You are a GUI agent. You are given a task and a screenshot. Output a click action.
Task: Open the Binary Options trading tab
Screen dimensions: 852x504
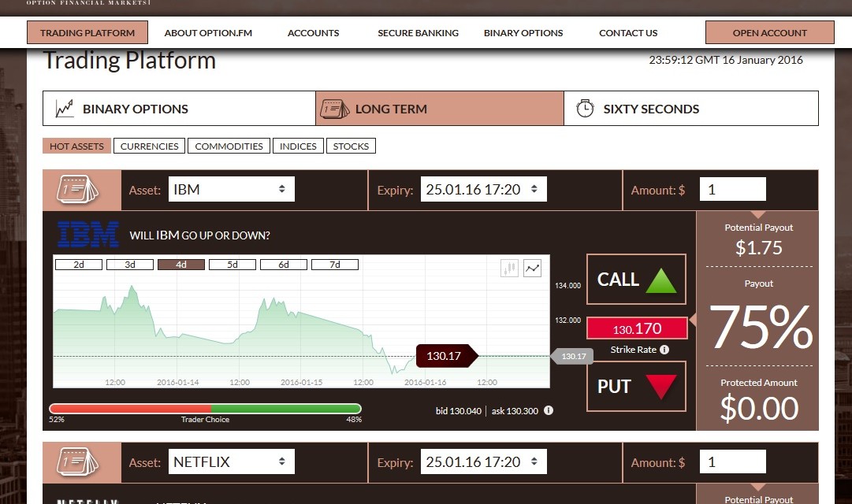(x=179, y=109)
